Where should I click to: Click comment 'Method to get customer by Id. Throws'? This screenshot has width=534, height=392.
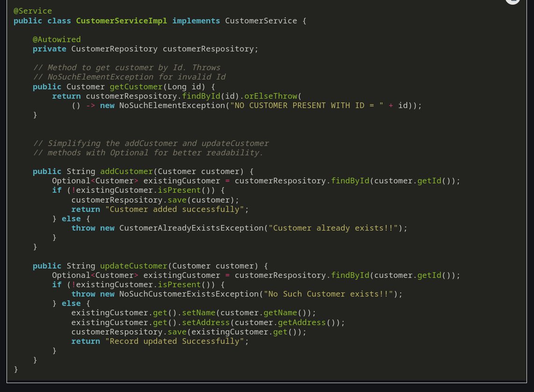(x=127, y=68)
